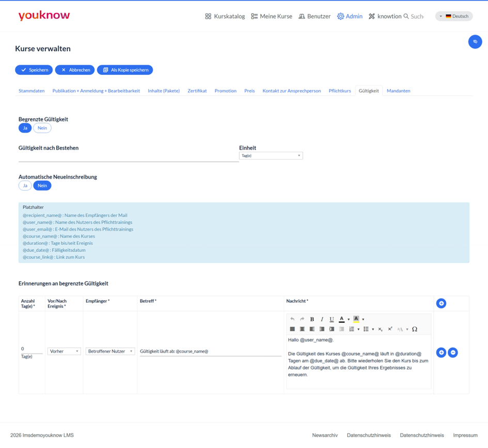Expand the Betroffener Nutzer recipient dropdown
Screen dimensions: 488x448
coord(110,351)
